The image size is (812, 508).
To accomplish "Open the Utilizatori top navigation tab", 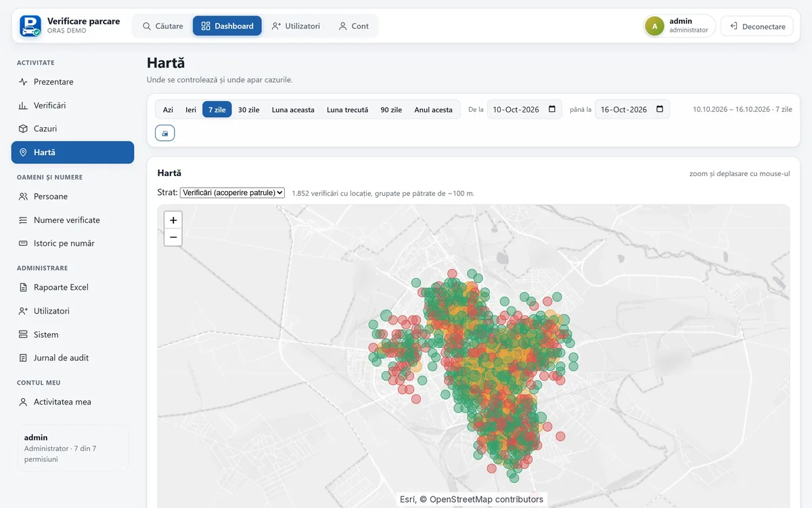I will coord(296,26).
